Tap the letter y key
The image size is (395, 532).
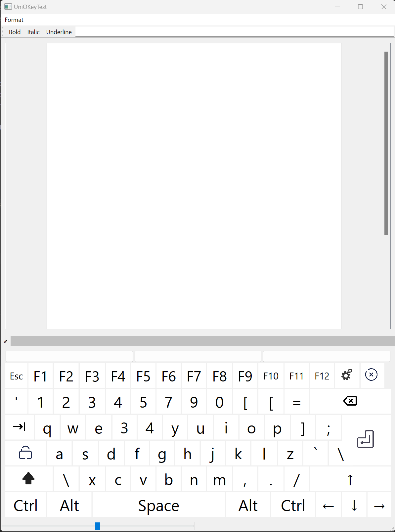pyautogui.click(x=175, y=427)
